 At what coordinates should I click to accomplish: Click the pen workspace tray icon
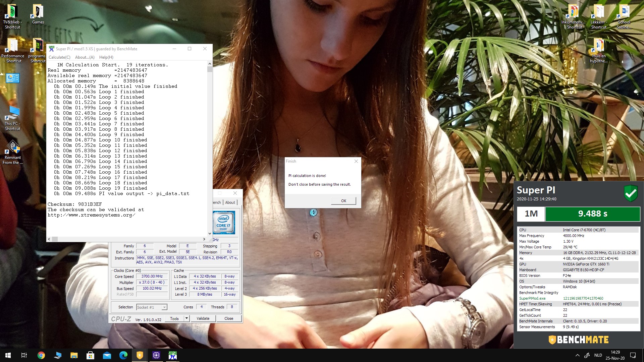pyautogui.click(x=587, y=355)
